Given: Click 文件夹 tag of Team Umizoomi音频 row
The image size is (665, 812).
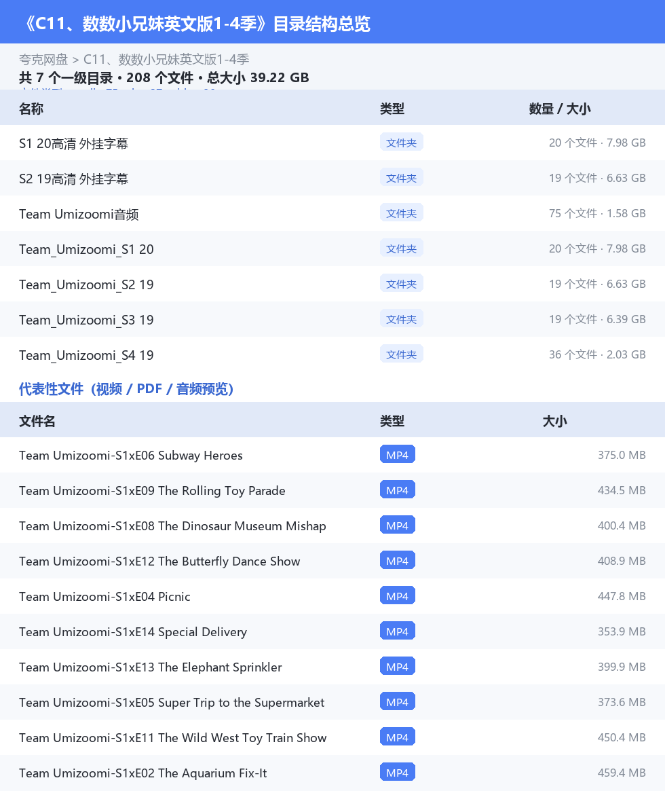Looking at the screenshot, I should point(401,213).
